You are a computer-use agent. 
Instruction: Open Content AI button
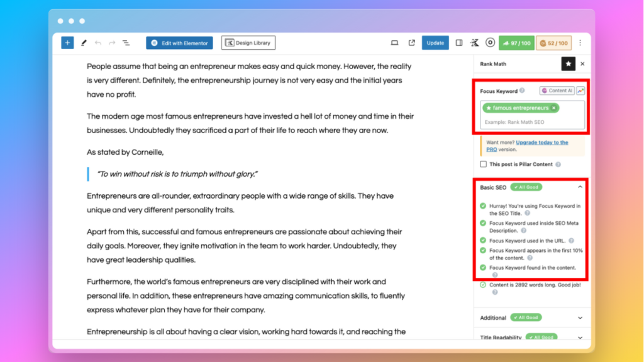[x=557, y=90]
